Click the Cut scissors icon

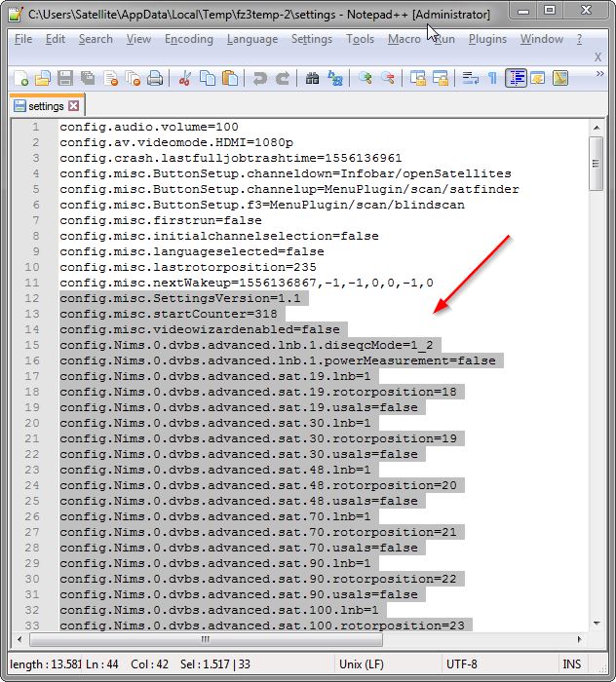point(185,79)
